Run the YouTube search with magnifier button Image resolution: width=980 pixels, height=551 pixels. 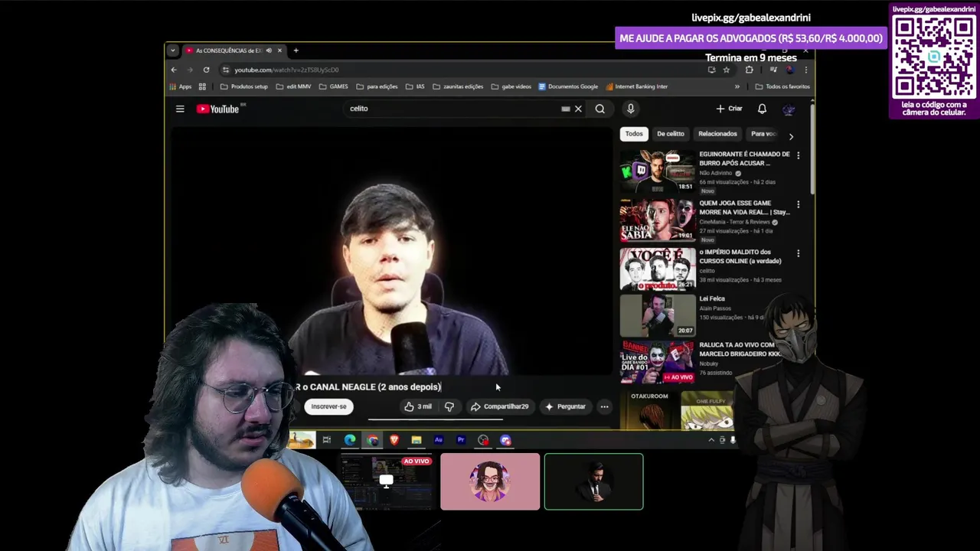[600, 109]
